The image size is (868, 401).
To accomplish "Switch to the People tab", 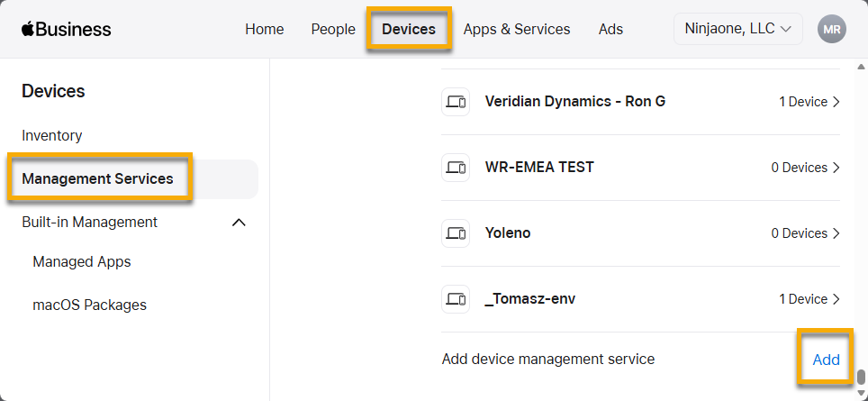I will (333, 30).
